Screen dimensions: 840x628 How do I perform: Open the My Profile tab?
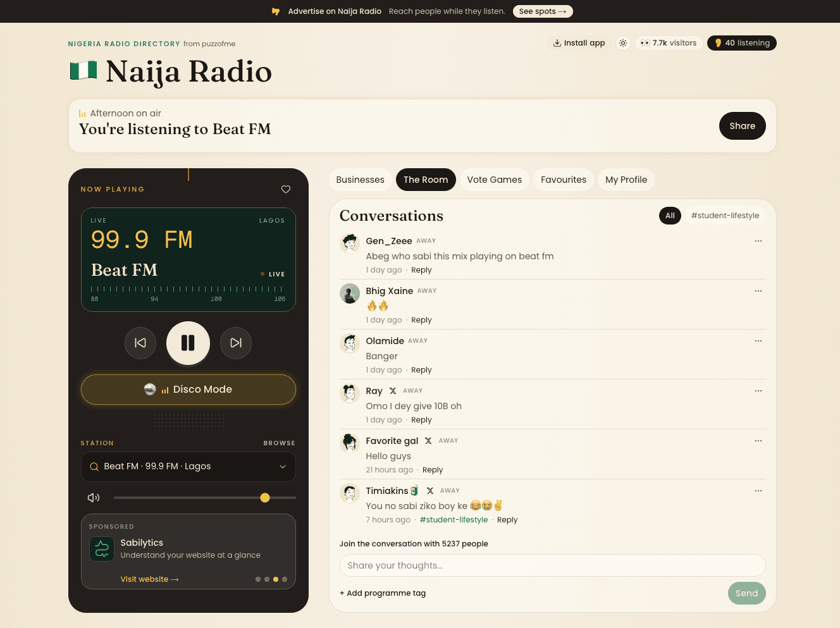(x=626, y=180)
